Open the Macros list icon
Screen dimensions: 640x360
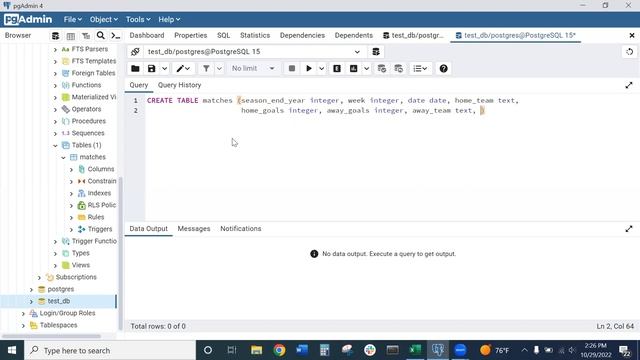pos(420,69)
